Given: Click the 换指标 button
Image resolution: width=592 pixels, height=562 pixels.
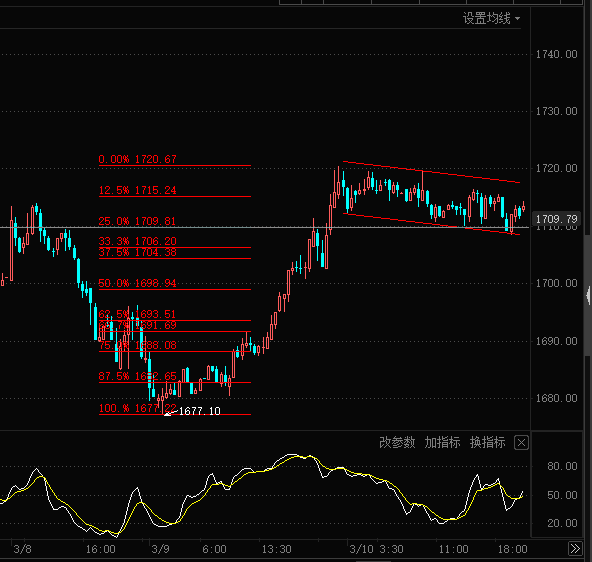Looking at the screenshot, I should click(487, 442).
